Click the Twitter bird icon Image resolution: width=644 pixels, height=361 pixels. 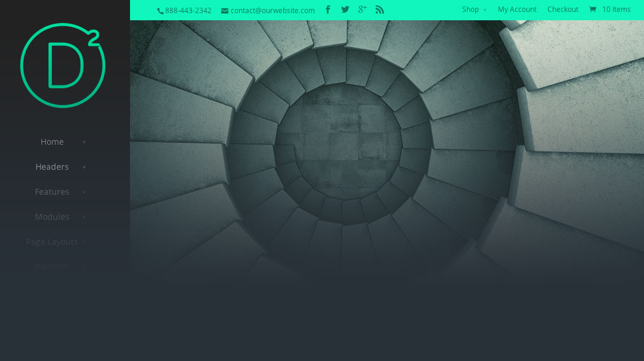pos(345,10)
